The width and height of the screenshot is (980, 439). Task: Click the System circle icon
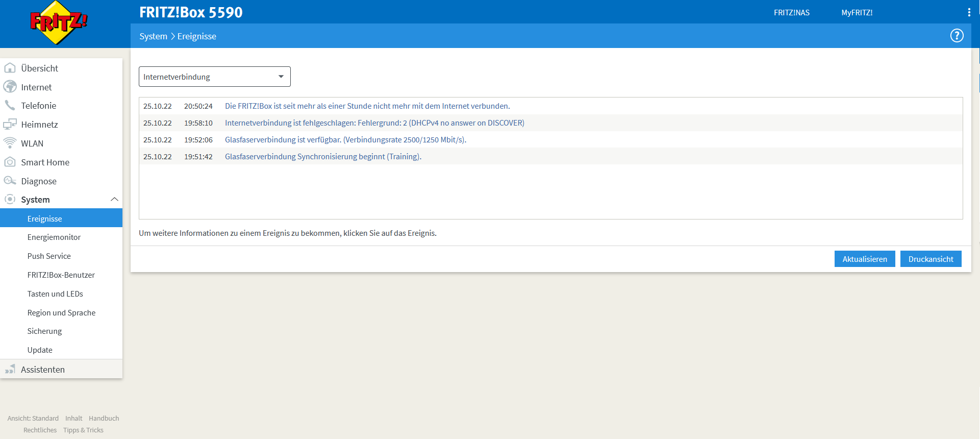[x=10, y=199]
